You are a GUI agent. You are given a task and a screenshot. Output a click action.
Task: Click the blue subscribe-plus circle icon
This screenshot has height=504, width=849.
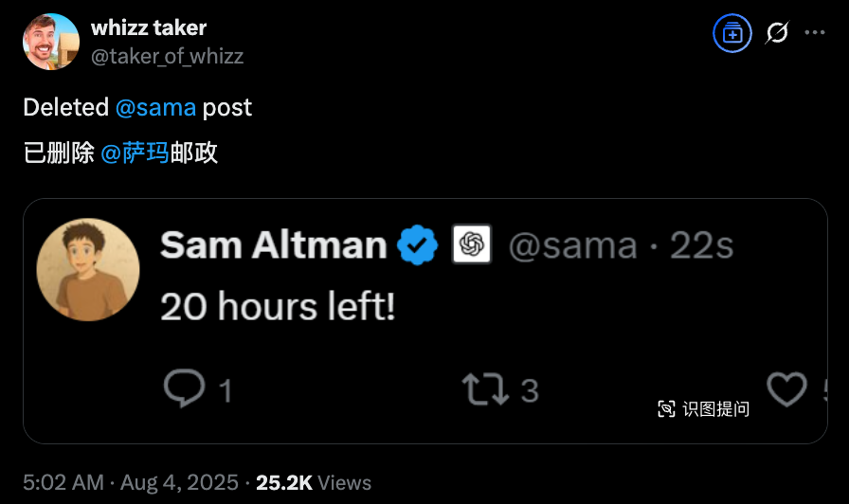(x=732, y=33)
